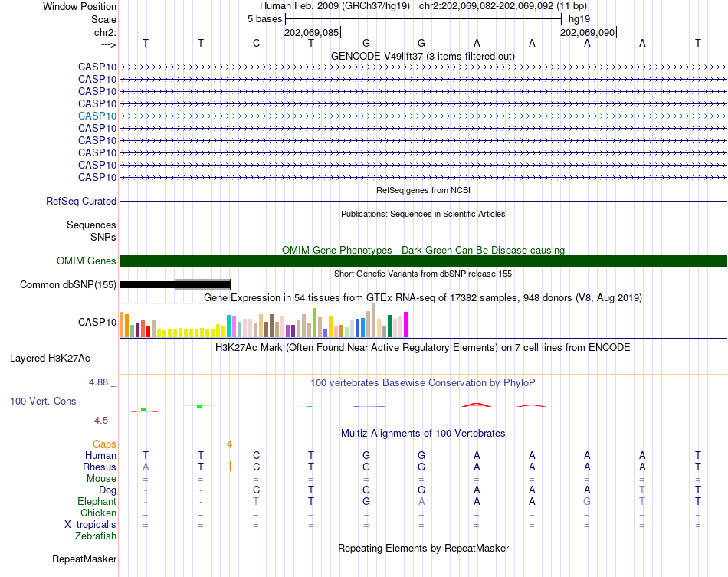Image resolution: width=728 pixels, height=577 pixels.
Task: Click 'Short Genetic Variants from dbSNP release 155' title
Action: coord(423,274)
